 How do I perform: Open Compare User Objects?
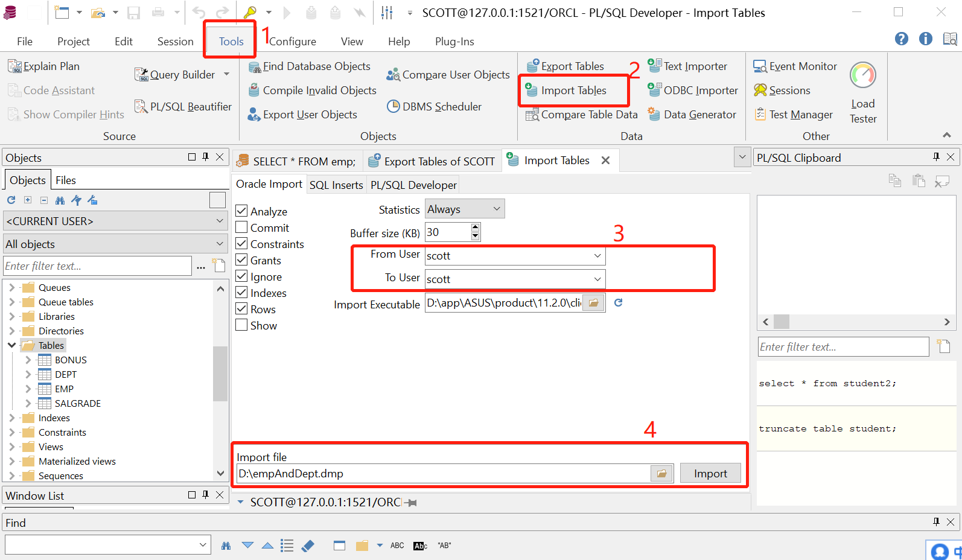click(448, 75)
